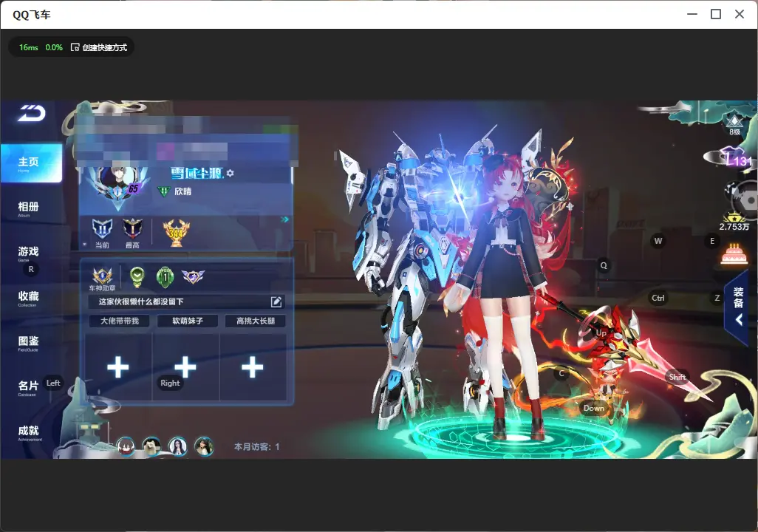This screenshot has height=532, width=758.
Task: Maximize the QQ飞车 window
Action: tap(716, 15)
